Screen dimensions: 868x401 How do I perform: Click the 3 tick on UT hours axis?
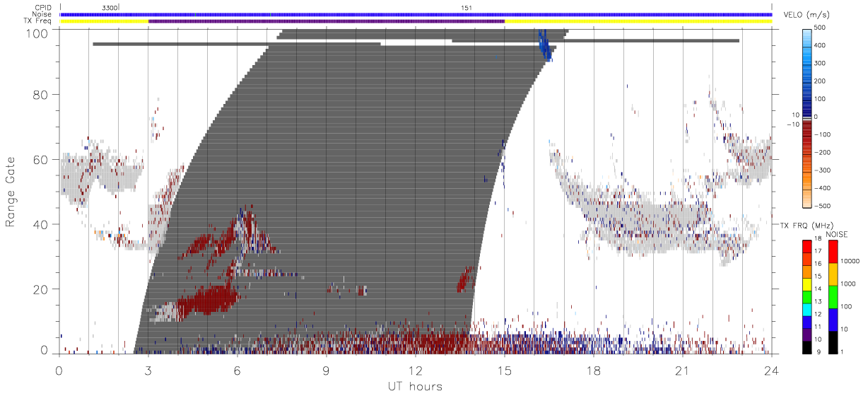(x=148, y=370)
